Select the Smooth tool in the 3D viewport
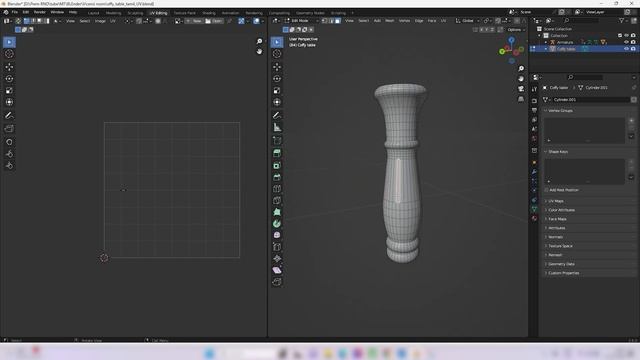This screenshot has height=360, width=640. [x=277, y=235]
